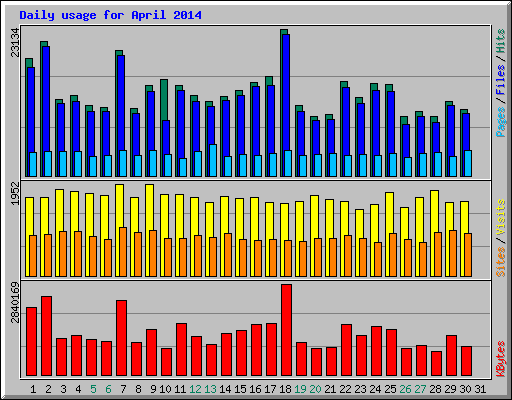This screenshot has width=512, height=400.
Task: Click day 2 on the date axis
Action: tap(48, 389)
